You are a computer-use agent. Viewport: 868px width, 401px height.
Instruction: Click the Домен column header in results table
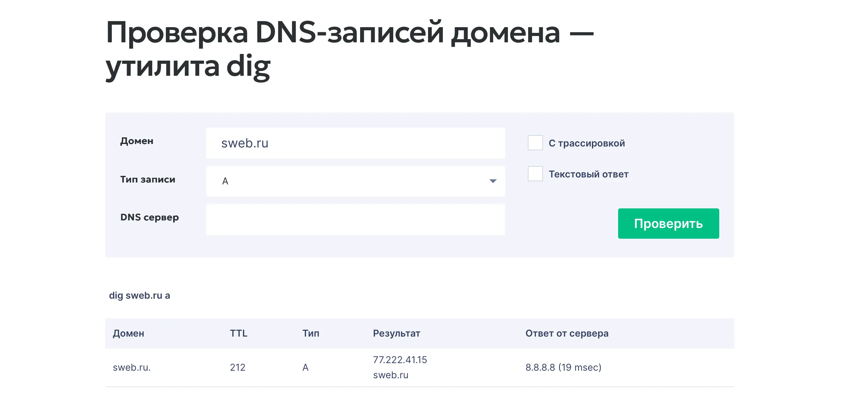click(128, 333)
